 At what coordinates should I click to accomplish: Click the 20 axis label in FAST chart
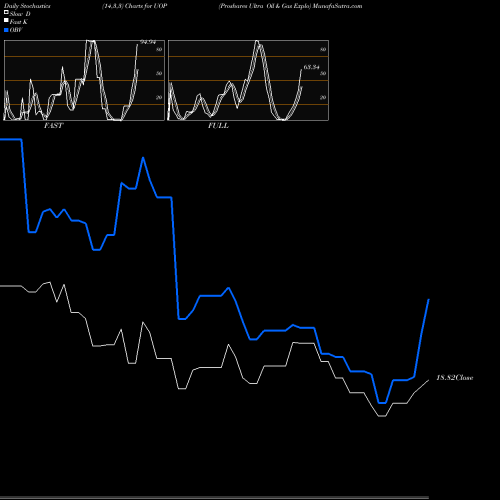coord(159,97)
